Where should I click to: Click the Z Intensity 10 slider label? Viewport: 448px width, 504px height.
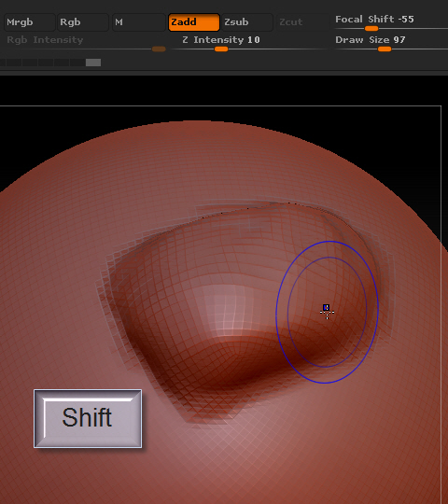pos(221,40)
